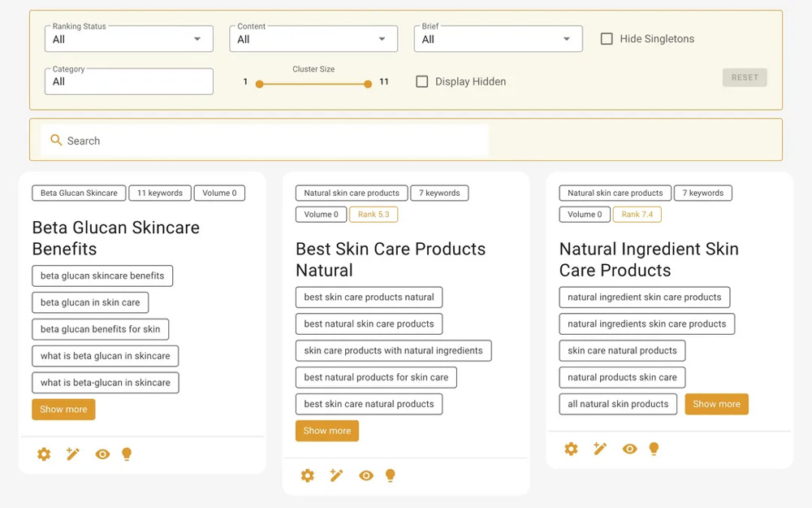812x508 pixels.
Task: Open settings gear on Beta Glucan Skincare Benefits card
Action: click(44, 454)
